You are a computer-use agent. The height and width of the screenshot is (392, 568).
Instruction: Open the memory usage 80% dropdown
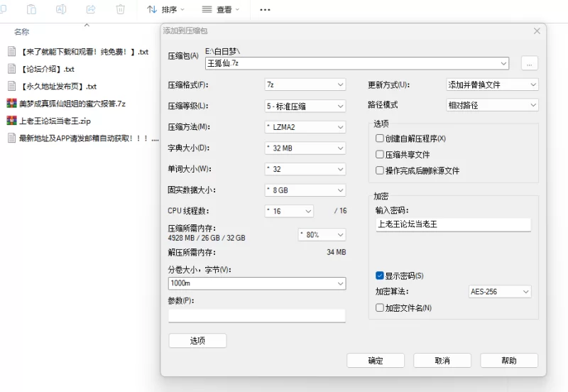click(x=322, y=235)
